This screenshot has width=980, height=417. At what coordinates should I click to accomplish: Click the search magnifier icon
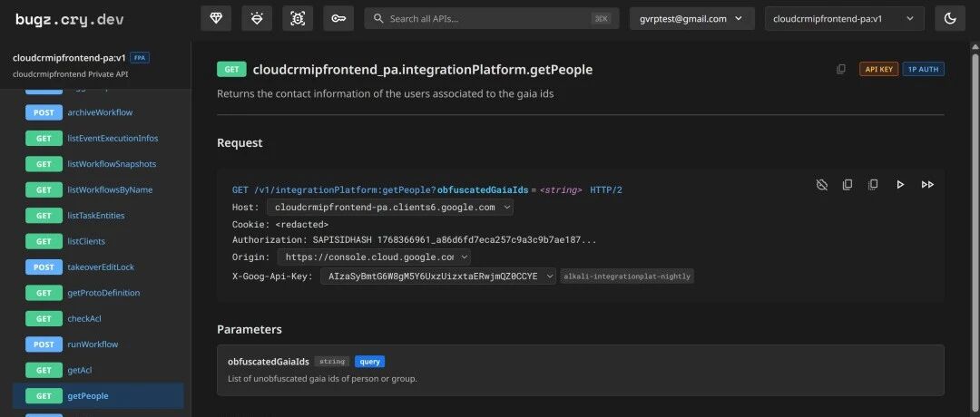[378, 19]
